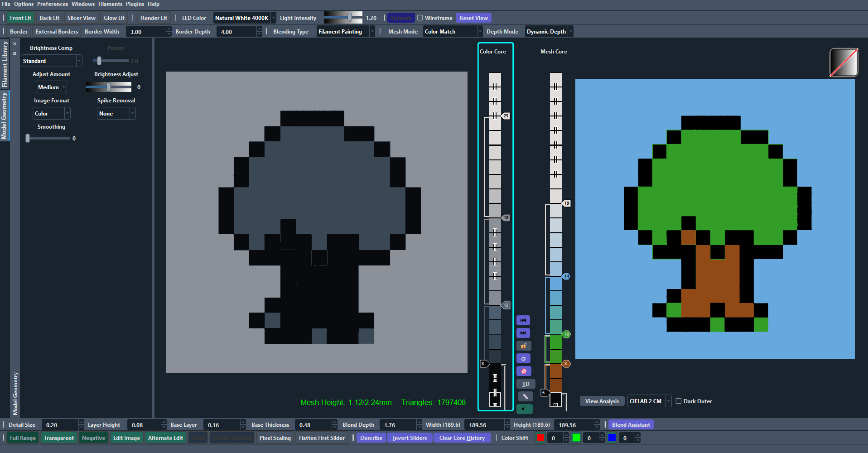This screenshot has height=453, width=868.
Task: Click the skip-to-first (rewind) slider button
Action: (523, 320)
